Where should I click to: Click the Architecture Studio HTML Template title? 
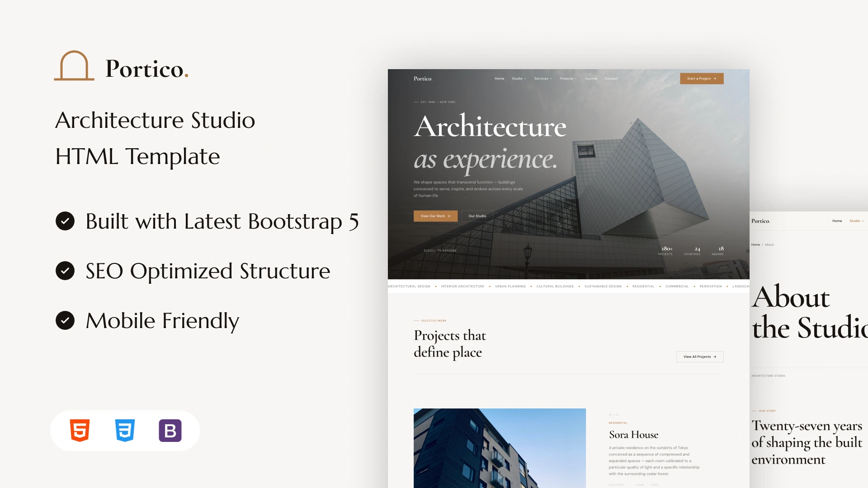(x=155, y=138)
